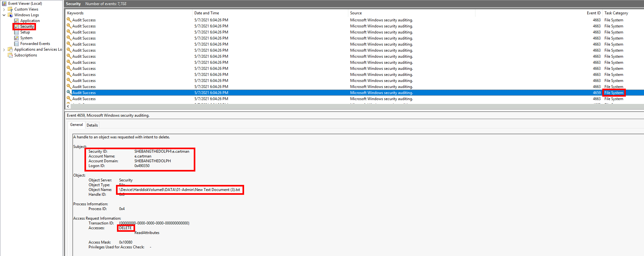Click the Application log icon
This screenshot has height=256, width=644.
click(x=16, y=21)
